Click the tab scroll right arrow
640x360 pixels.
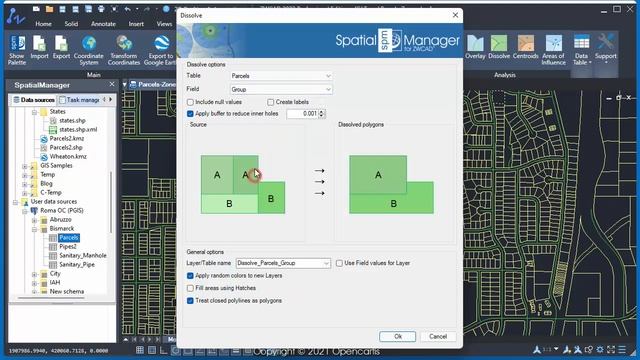coord(111,100)
